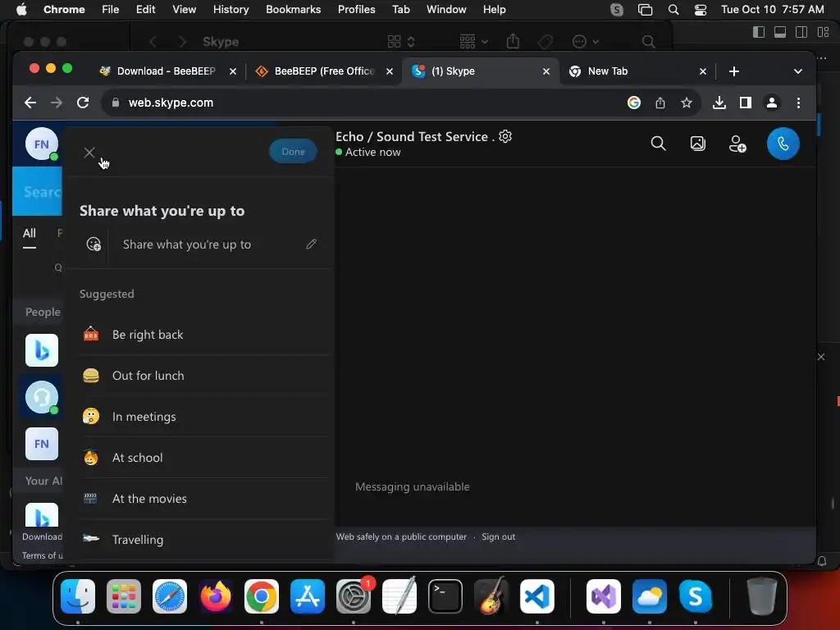This screenshot has width=840, height=630.
Task: Click the airplane Travelling icon
Action: (x=91, y=538)
